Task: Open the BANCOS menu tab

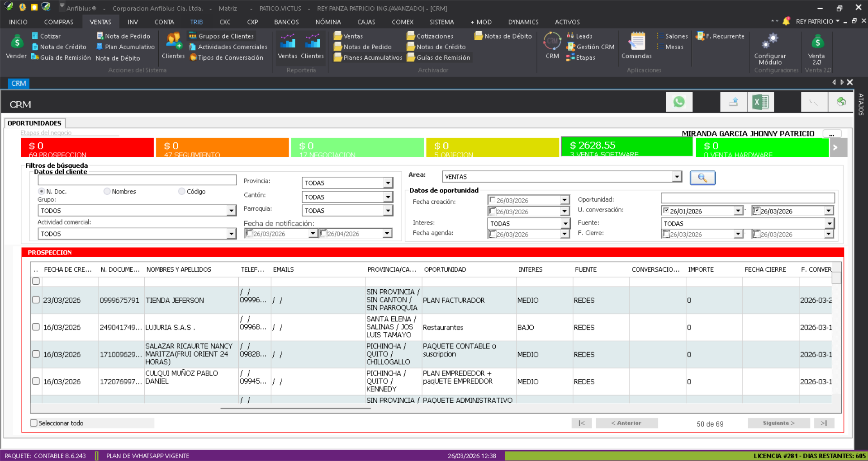Action: click(286, 22)
